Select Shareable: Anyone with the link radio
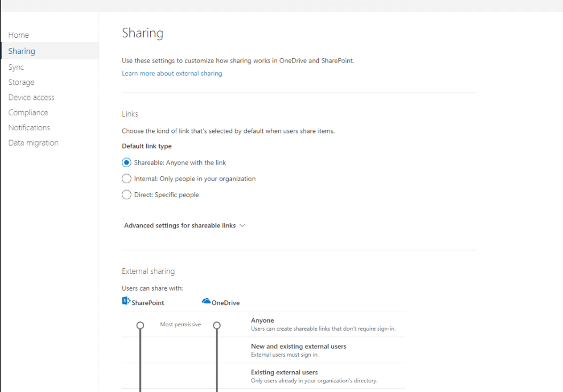Screen dimensions: 563x392 point(127,162)
